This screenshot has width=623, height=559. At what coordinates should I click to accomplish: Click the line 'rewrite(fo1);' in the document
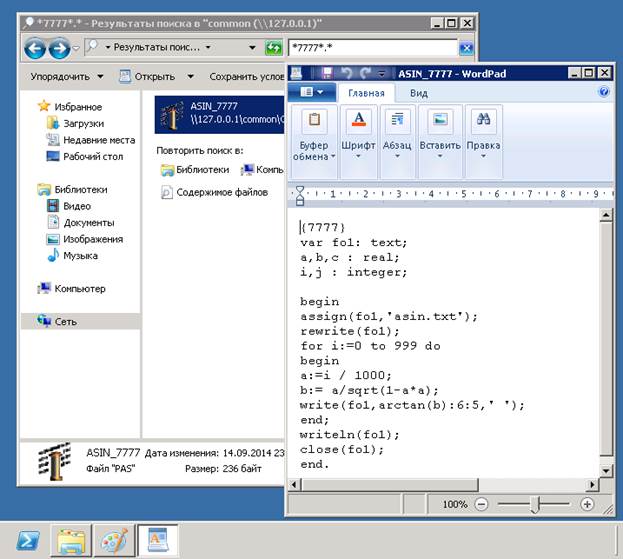click(350, 331)
